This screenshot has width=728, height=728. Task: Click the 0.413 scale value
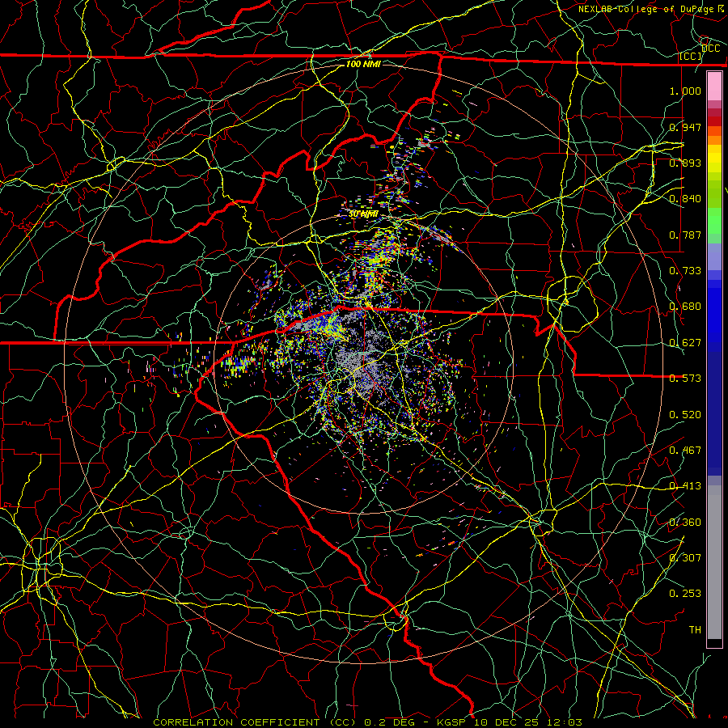(x=685, y=486)
